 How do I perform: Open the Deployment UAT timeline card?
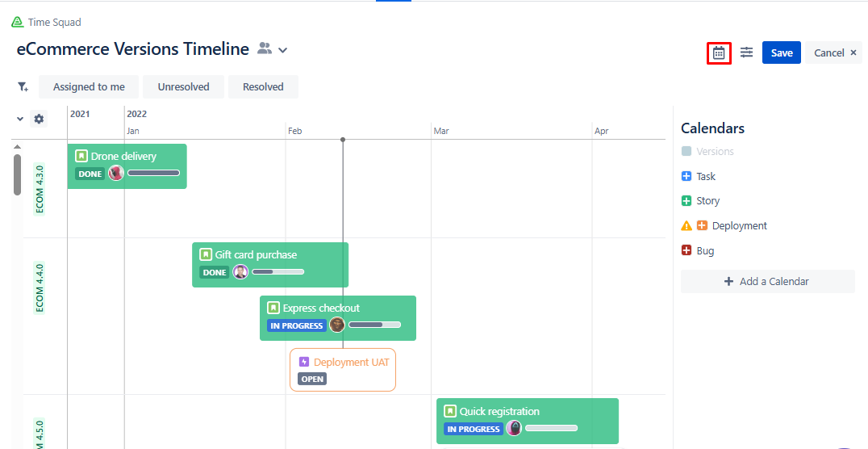click(x=343, y=370)
